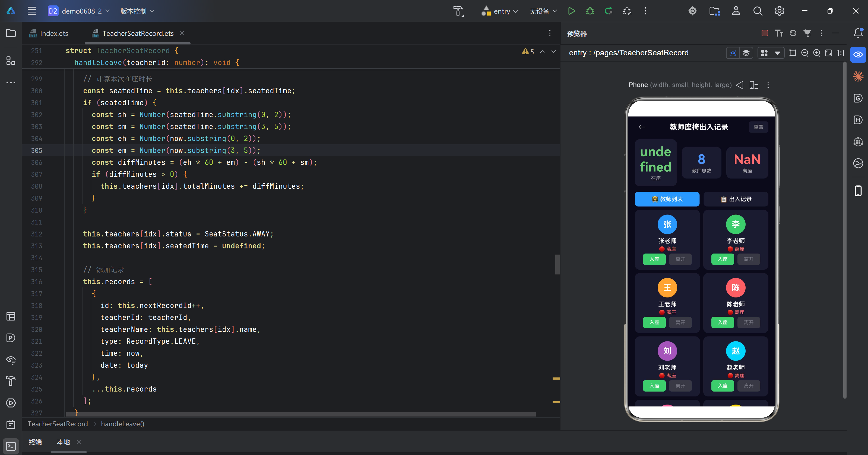Go to next highlighted problem arrow
Image resolution: width=868 pixels, height=455 pixels.
(x=554, y=52)
